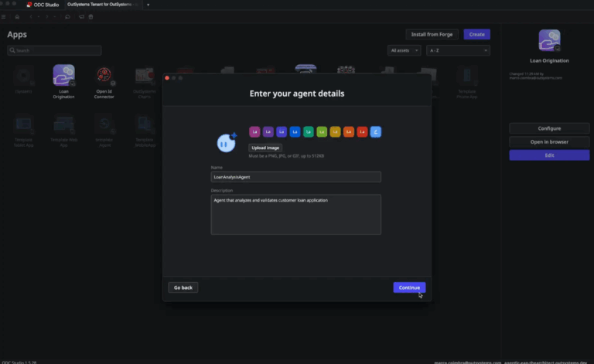Open the All assets filter dropdown

[x=404, y=50]
